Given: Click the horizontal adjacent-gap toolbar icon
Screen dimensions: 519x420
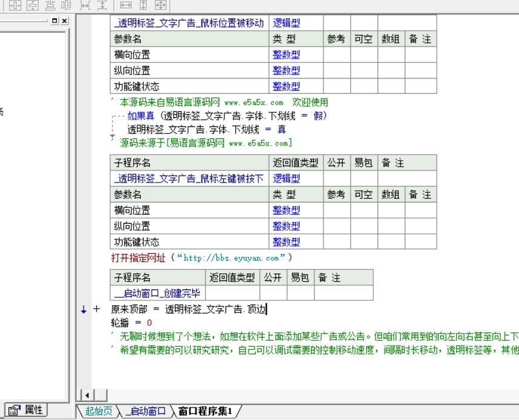Looking at the screenshot, I should click(85, 5).
